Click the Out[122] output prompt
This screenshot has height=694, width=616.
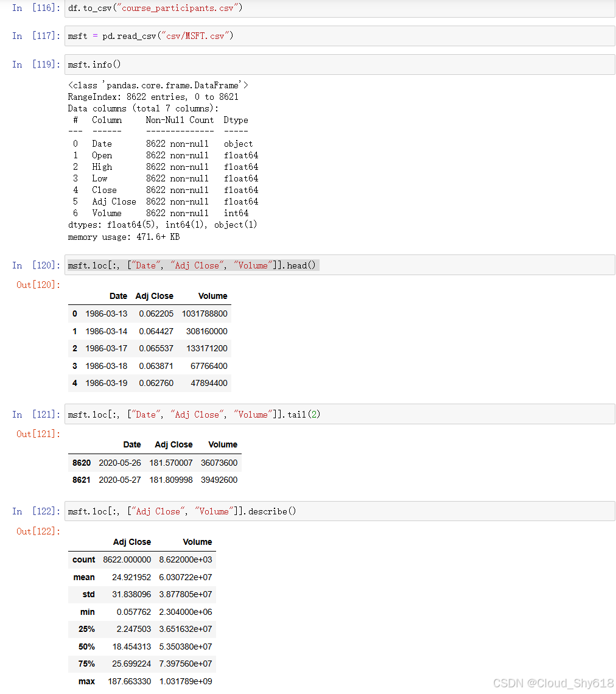pos(38,531)
